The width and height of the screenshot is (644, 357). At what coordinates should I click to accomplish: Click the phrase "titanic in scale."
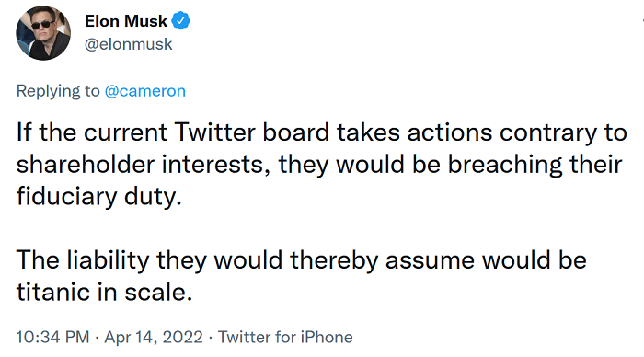104,292
